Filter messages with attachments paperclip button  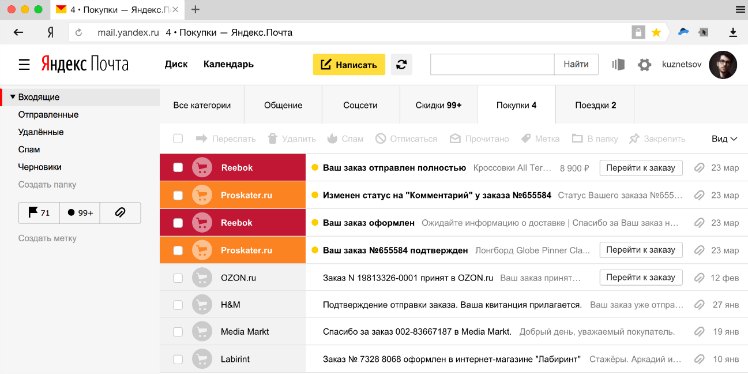(120, 213)
